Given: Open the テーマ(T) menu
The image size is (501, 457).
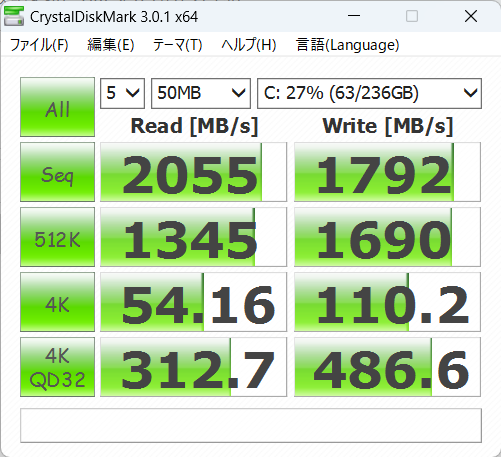Looking at the screenshot, I should pos(177,45).
